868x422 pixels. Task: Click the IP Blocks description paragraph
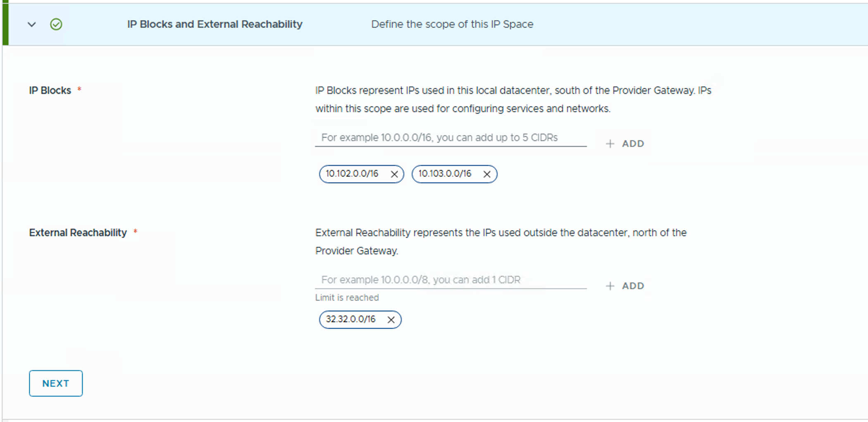coord(513,100)
